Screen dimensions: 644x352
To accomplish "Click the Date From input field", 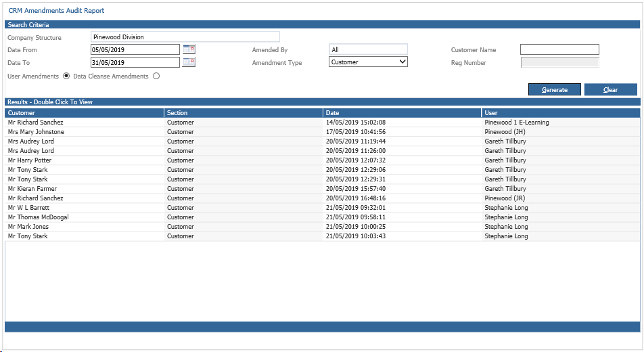I will (x=135, y=49).
